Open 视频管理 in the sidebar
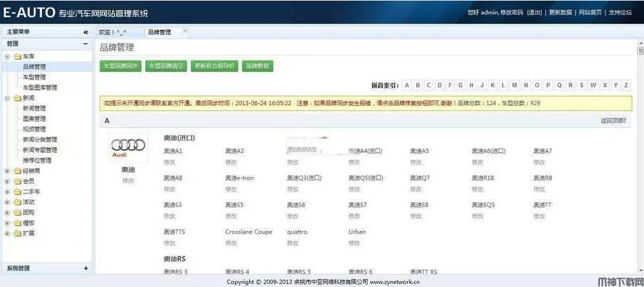 point(34,129)
